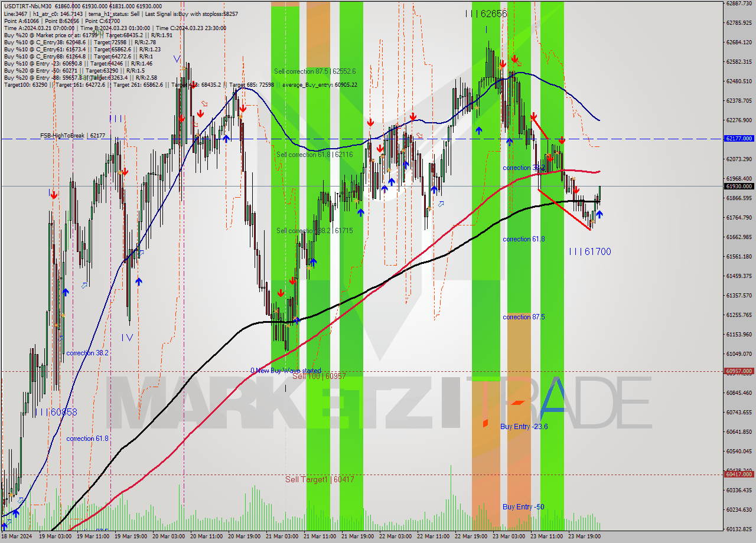756x543 pixels.
Task: Click the Target100: 63290 targets line
Action: [x=180, y=84]
